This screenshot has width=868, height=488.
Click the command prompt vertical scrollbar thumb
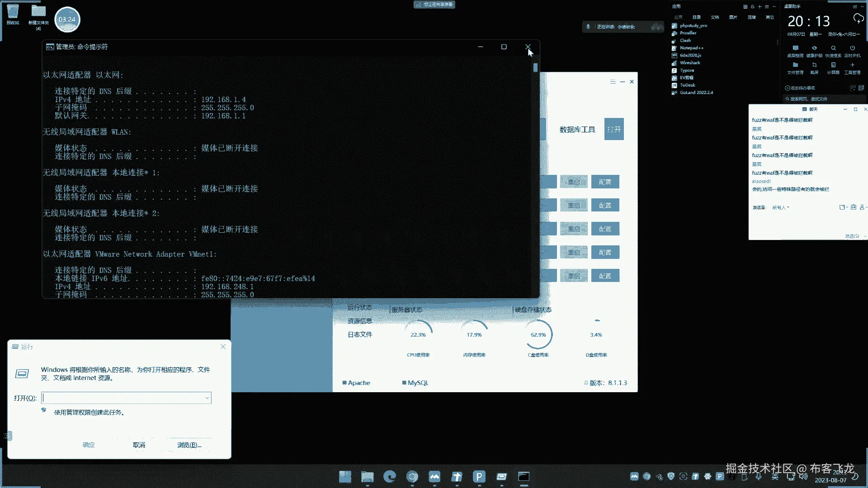coord(535,68)
